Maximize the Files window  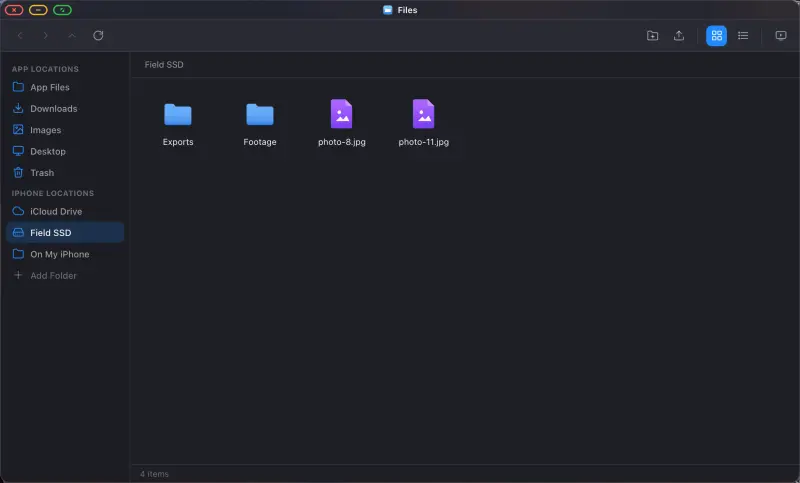(62, 10)
